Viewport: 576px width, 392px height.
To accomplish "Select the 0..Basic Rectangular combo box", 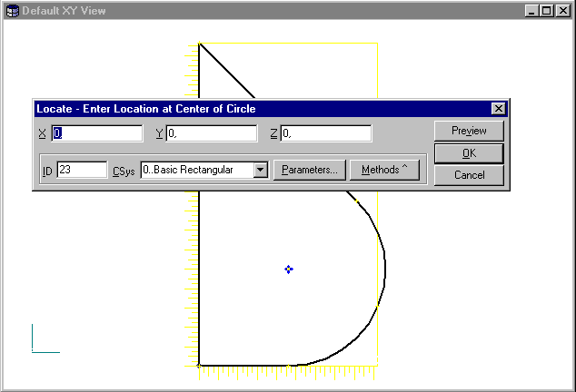I will [x=204, y=170].
